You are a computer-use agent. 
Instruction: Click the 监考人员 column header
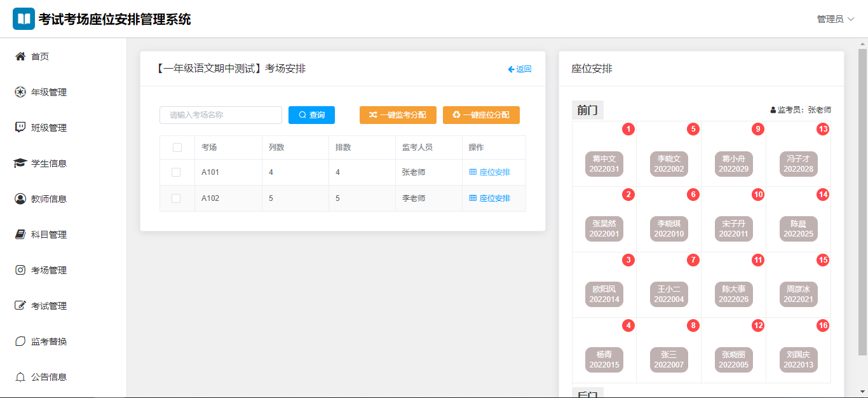[x=428, y=148]
